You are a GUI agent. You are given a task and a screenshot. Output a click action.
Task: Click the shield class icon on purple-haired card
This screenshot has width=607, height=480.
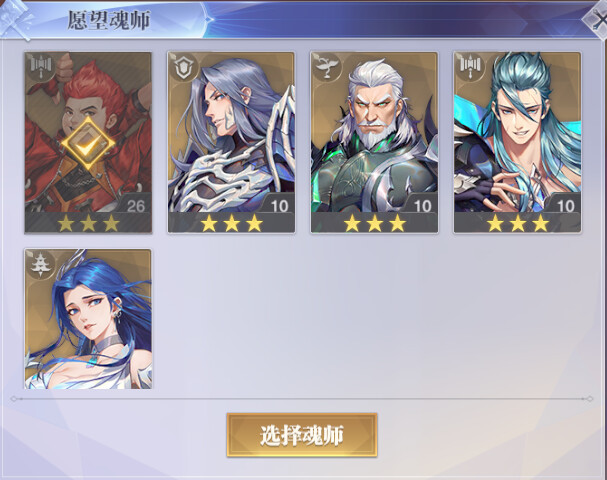click(182, 68)
